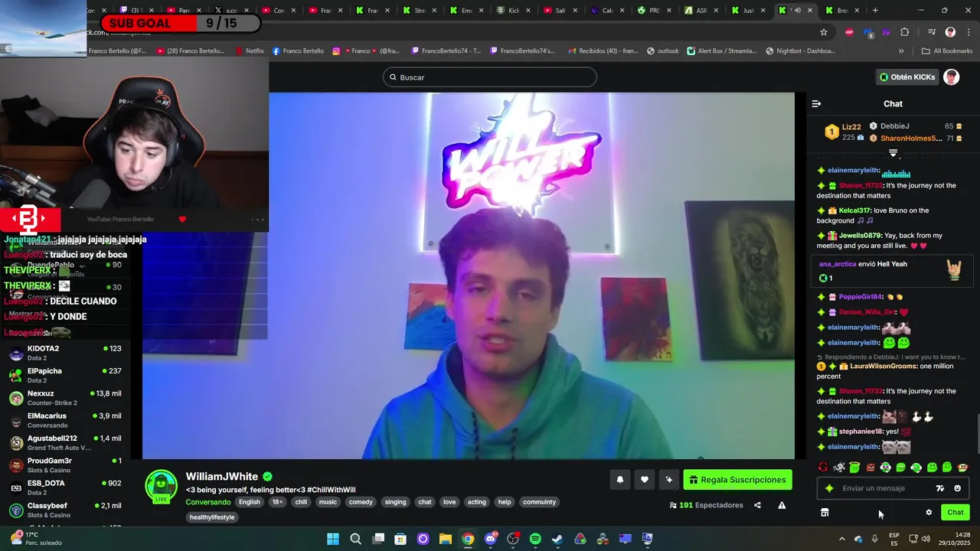980x551 pixels.
Task: Click the Regala Suscripciones button
Action: point(737,480)
